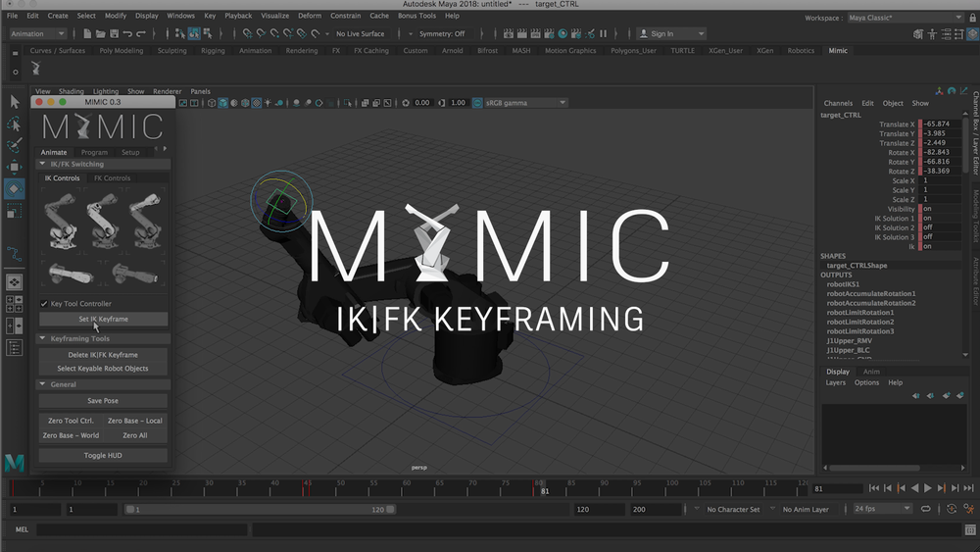This screenshot has width=980, height=552.
Task: Toggle Symmetry: Off setting
Action: click(442, 33)
